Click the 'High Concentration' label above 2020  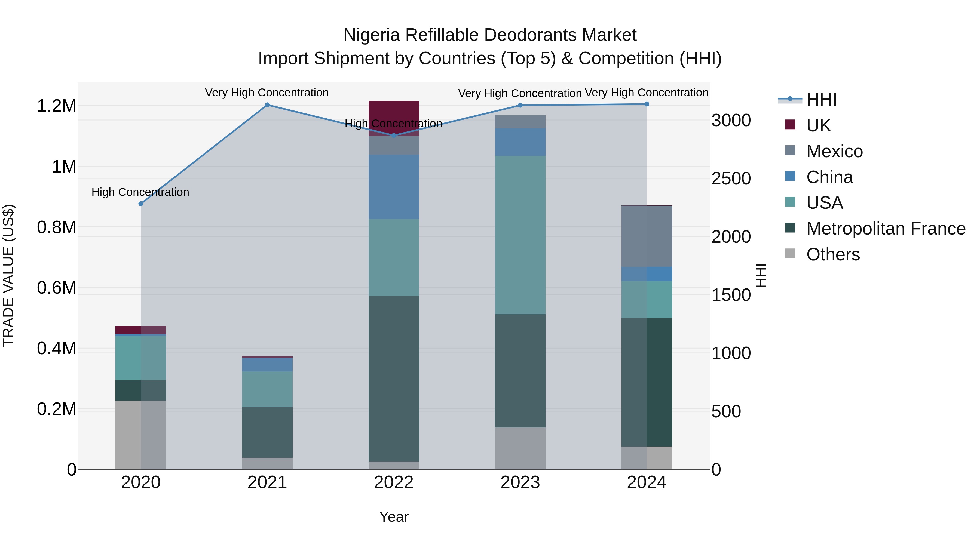pyautogui.click(x=140, y=192)
